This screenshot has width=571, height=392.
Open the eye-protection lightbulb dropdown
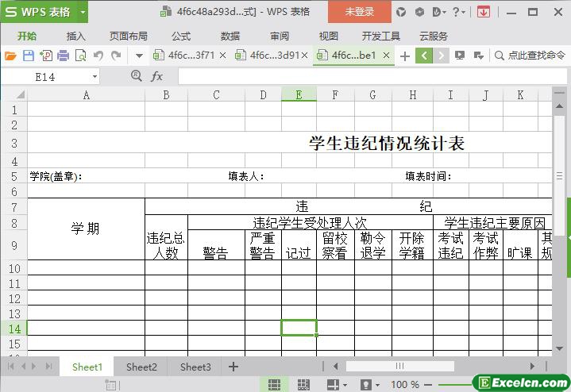(369, 384)
